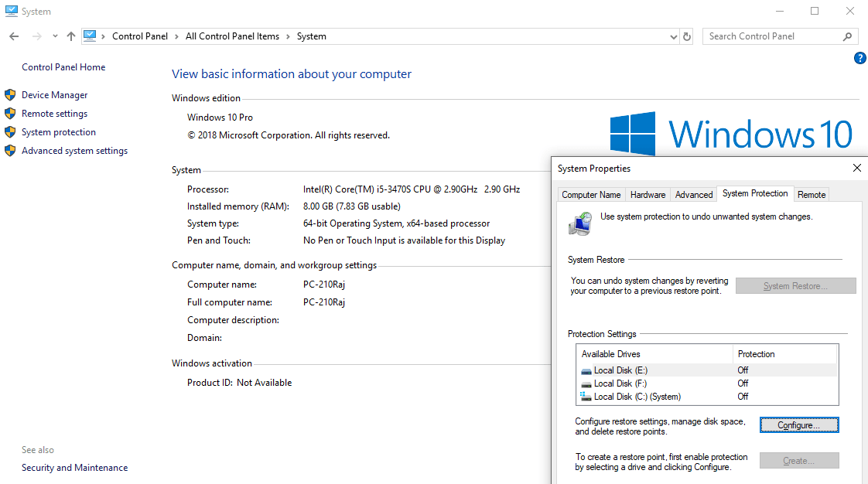Click the System Restore button

click(795, 286)
